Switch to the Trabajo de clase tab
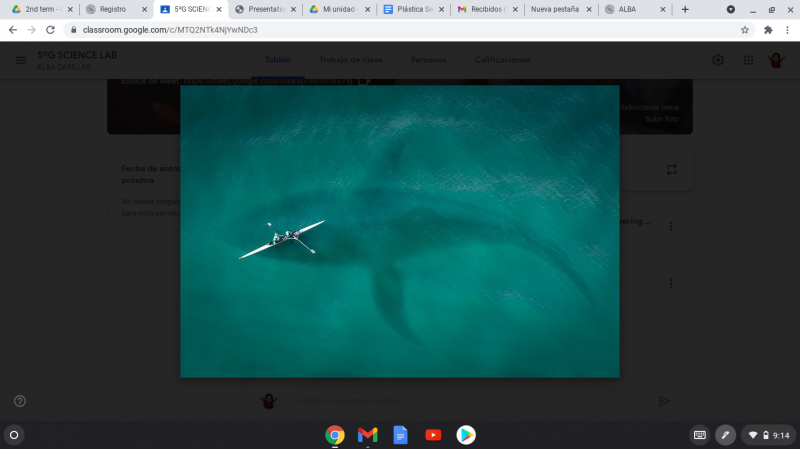The image size is (800, 449). (351, 60)
